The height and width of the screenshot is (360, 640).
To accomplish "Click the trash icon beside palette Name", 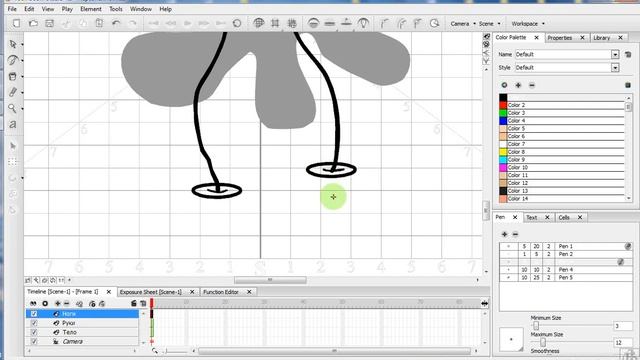I will (628, 54).
